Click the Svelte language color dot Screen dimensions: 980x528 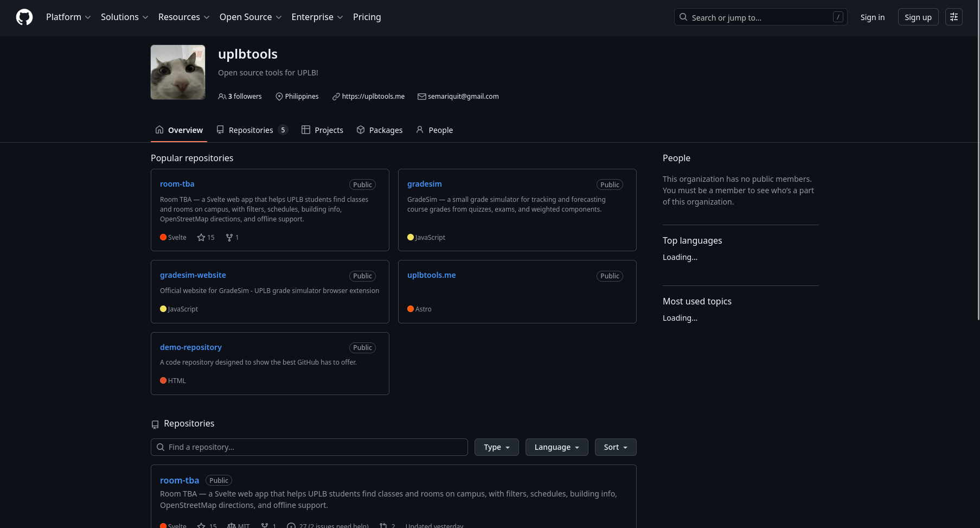pyautogui.click(x=163, y=237)
